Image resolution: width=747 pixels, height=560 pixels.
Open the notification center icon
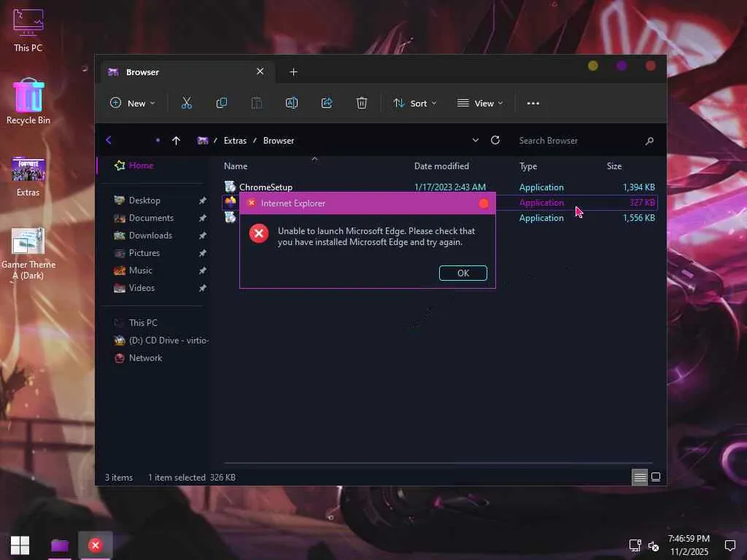click(729, 545)
